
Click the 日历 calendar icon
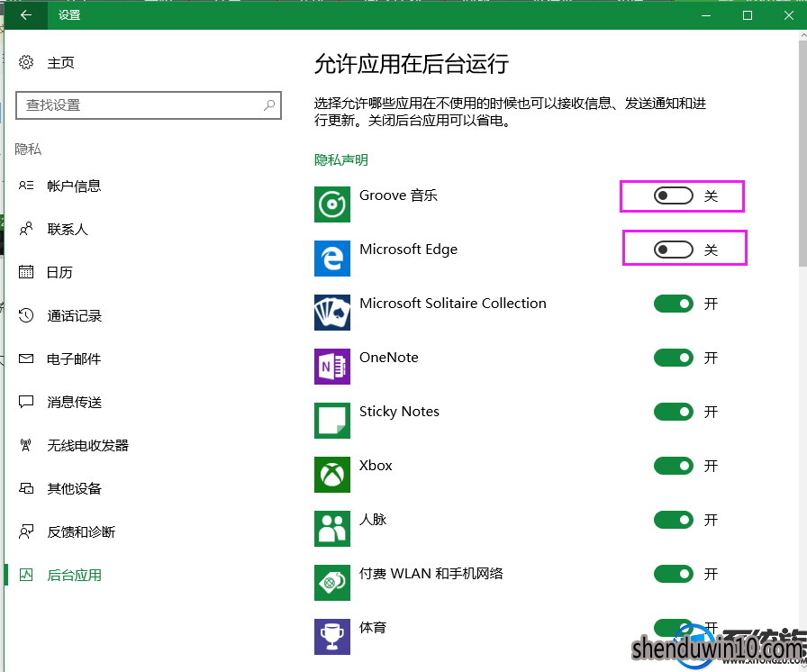(26, 272)
